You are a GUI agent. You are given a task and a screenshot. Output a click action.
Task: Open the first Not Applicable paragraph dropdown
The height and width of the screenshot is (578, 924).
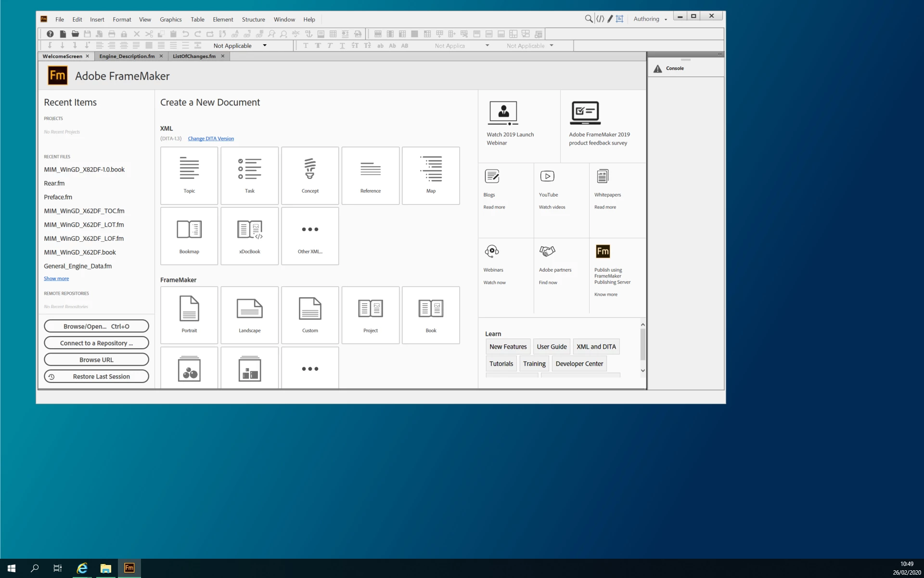pyautogui.click(x=265, y=45)
